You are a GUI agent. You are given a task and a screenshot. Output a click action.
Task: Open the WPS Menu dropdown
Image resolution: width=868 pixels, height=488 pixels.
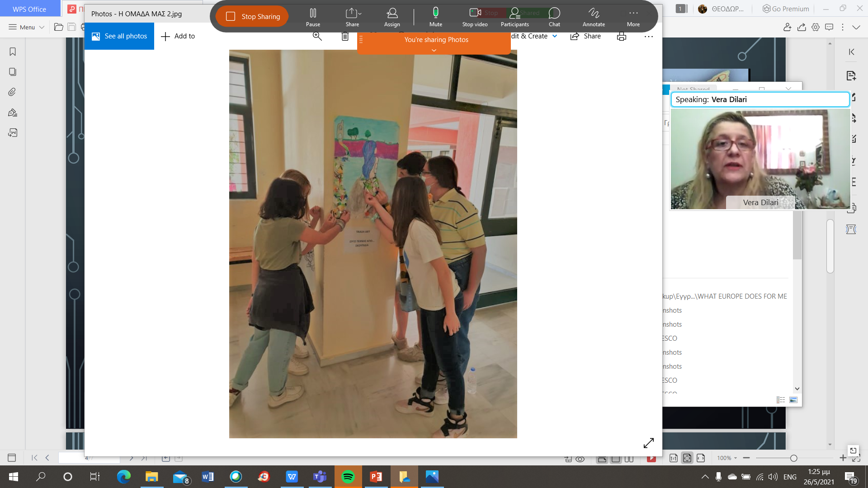click(x=26, y=27)
